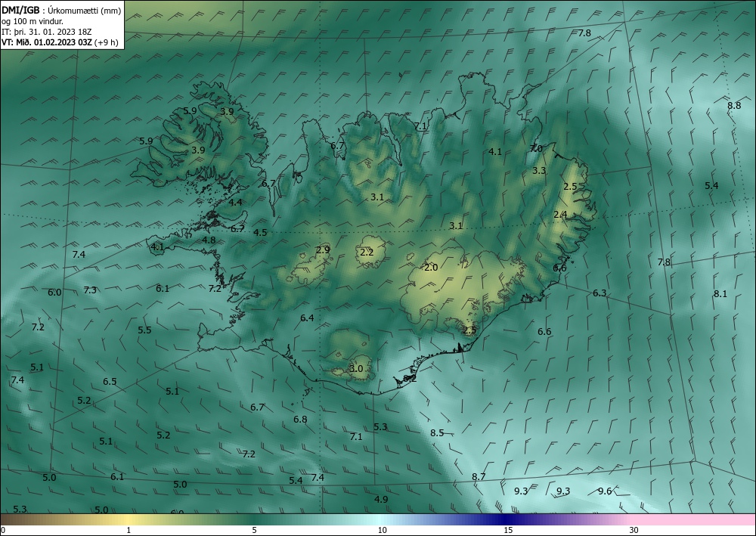Image resolution: width=756 pixels, height=536 pixels.
Task: Click the map value 8.7
Action: pyautogui.click(x=479, y=477)
